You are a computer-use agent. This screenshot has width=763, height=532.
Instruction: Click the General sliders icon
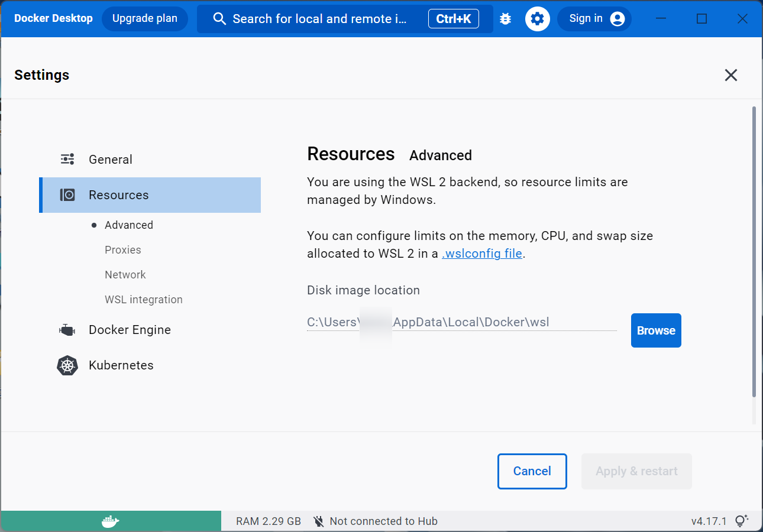(x=67, y=159)
